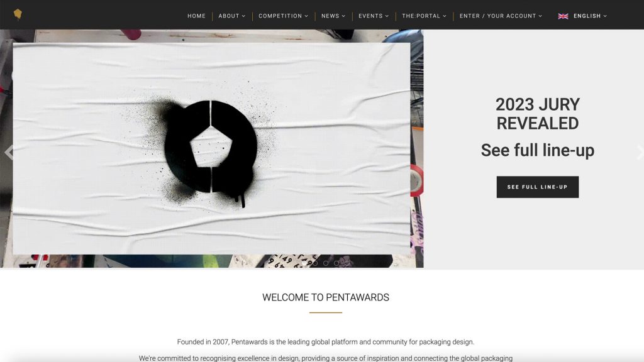644x362 pixels.
Task: Expand the Competition dropdown menu
Action: (283, 16)
